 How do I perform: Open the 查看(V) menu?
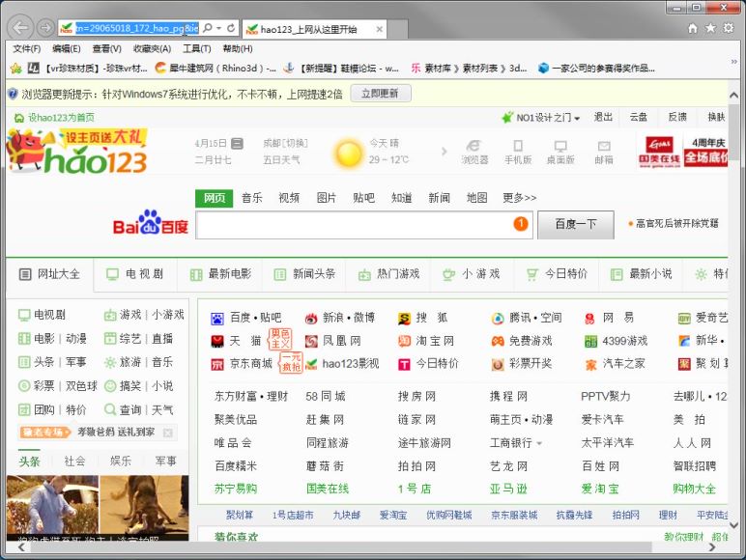(x=106, y=48)
